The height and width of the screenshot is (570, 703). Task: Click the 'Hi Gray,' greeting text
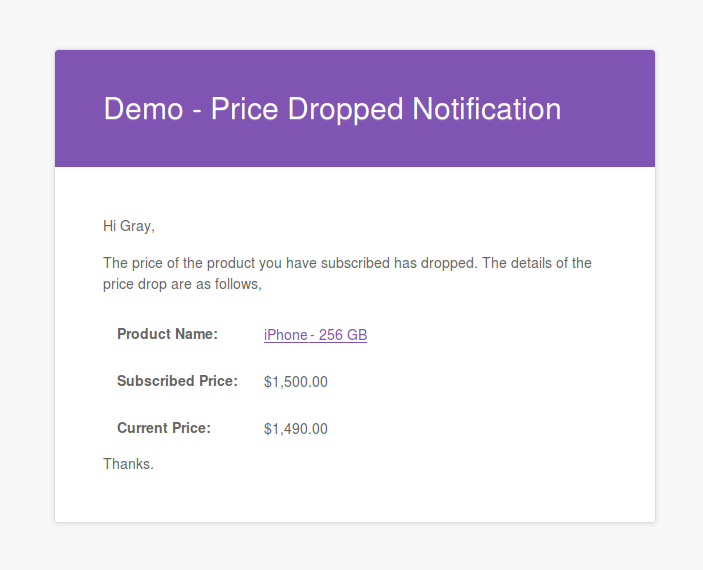coord(129,226)
